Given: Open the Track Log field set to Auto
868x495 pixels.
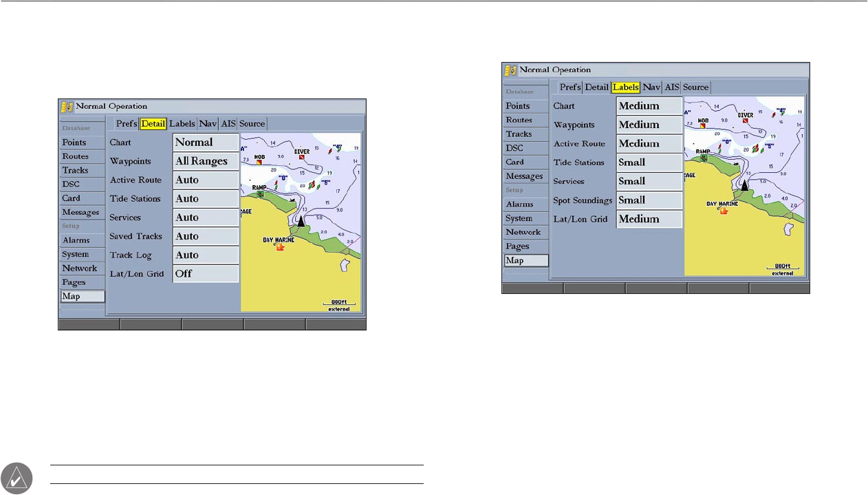Looking at the screenshot, I should 206,255.
